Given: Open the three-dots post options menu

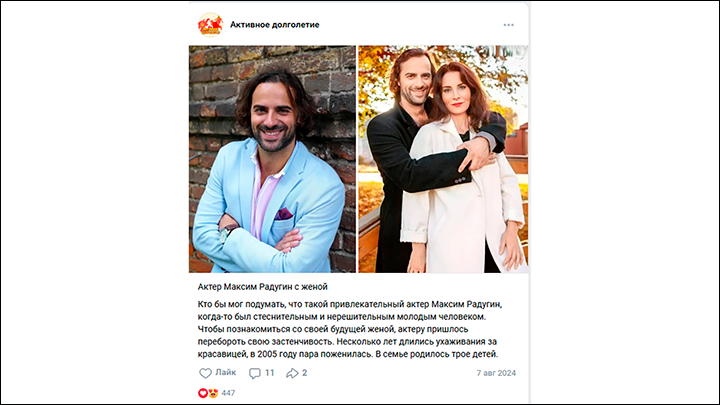Looking at the screenshot, I should click(508, 25).
